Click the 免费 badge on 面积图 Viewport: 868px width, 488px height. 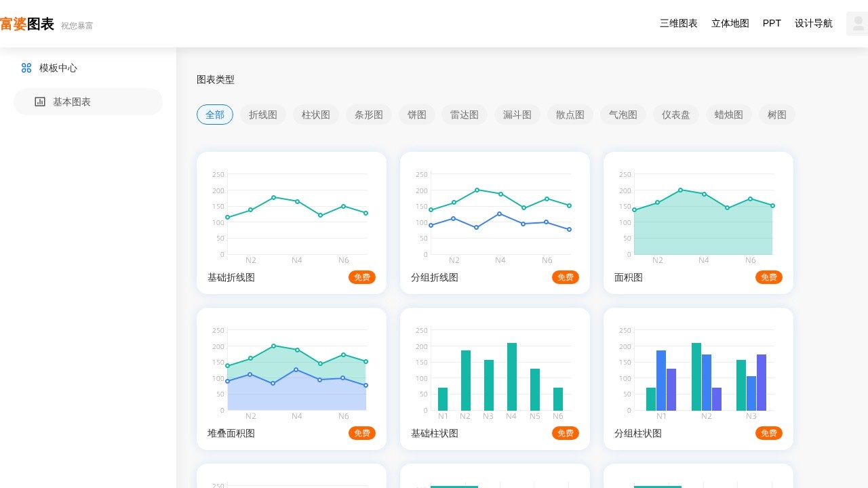click(769, 277)
